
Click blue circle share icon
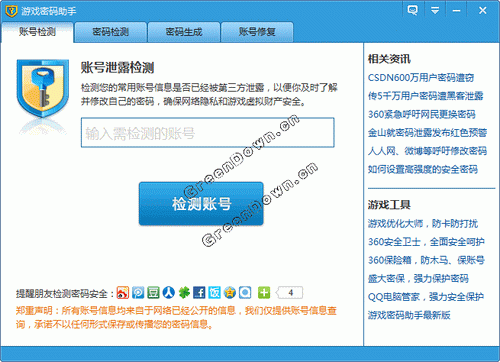point(245,293)
